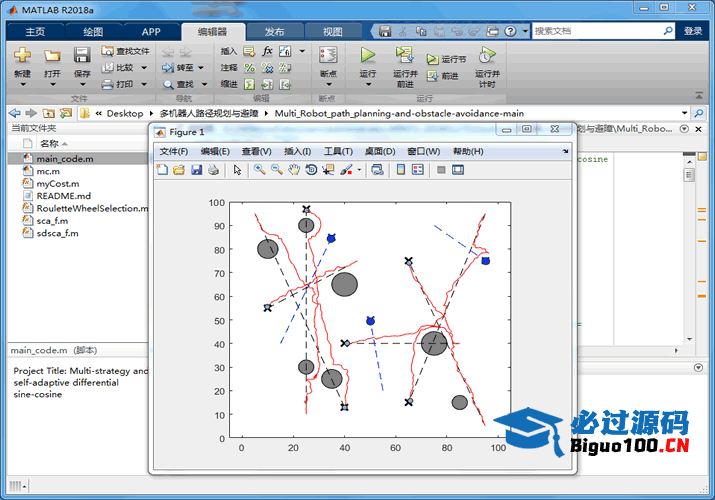Toggle the Edit Plot arrow tool
The image size is (715, 500).
point(237,170)
